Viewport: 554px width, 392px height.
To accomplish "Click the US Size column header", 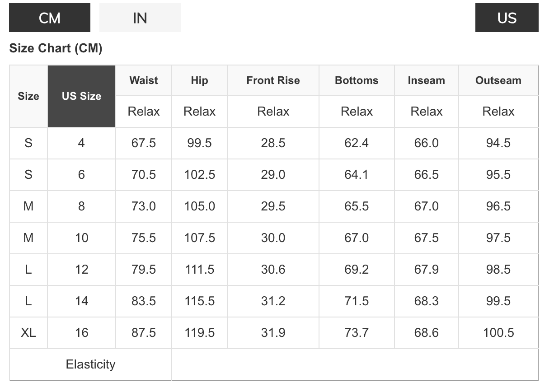I will (81, 96).
